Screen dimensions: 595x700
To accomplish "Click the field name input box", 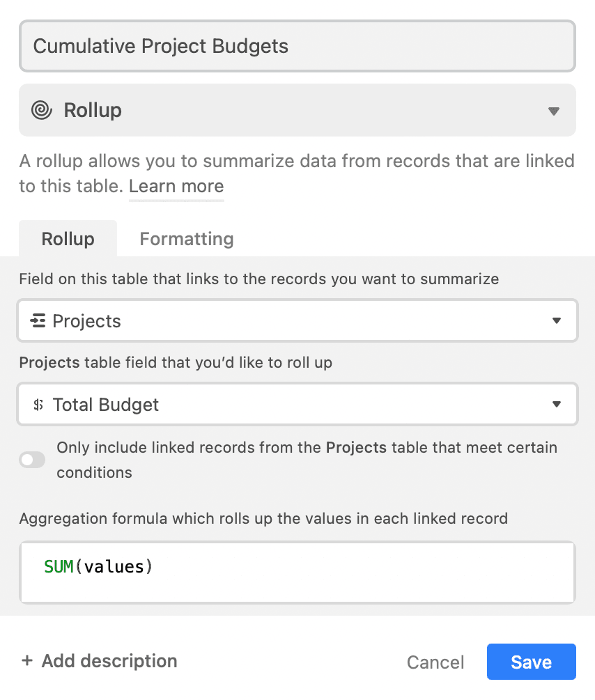I will (x=297, y=46).
